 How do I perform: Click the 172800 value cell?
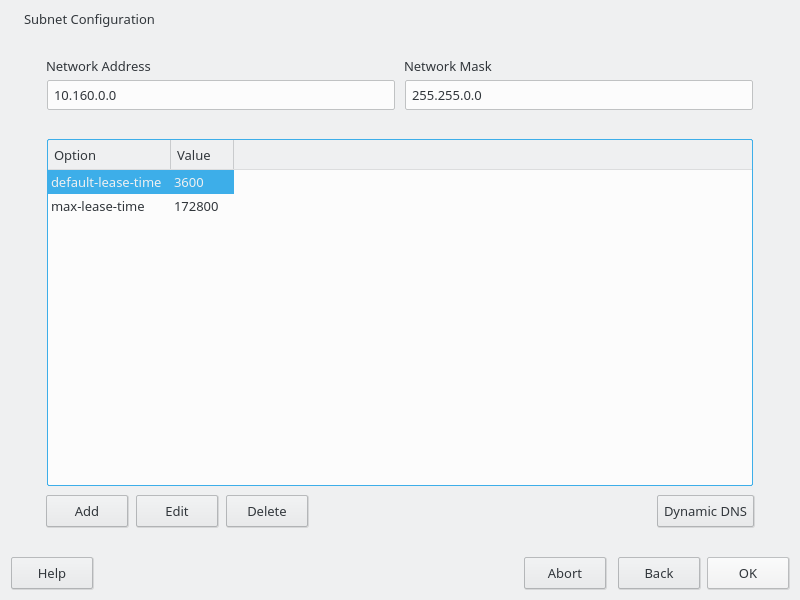click(202, 206)
